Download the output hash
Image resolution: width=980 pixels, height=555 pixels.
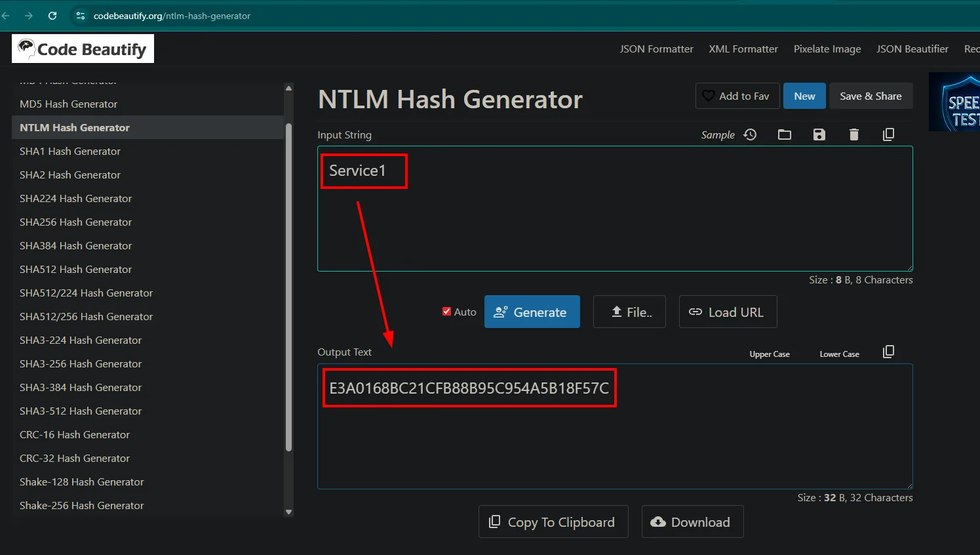point(692,522)
